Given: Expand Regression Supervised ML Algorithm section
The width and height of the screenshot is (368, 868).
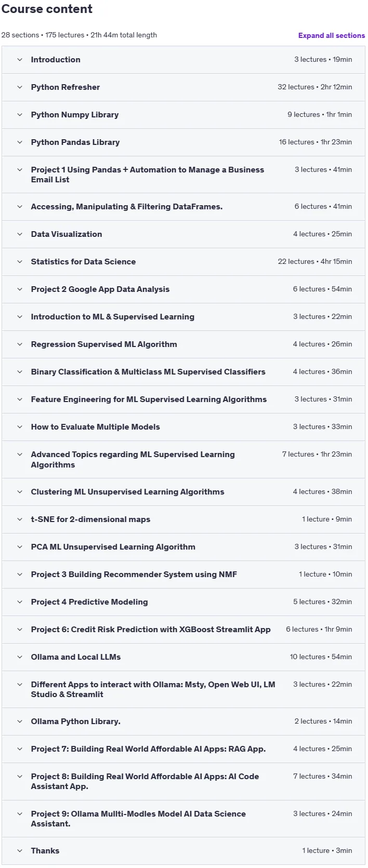Looking at the screenshot, I should tap(183, 344).
